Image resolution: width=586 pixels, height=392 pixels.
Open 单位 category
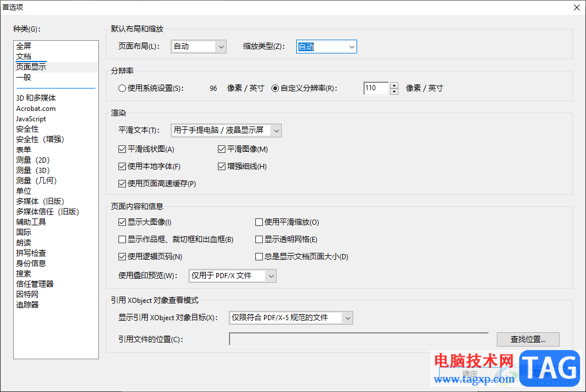point(24,191)
